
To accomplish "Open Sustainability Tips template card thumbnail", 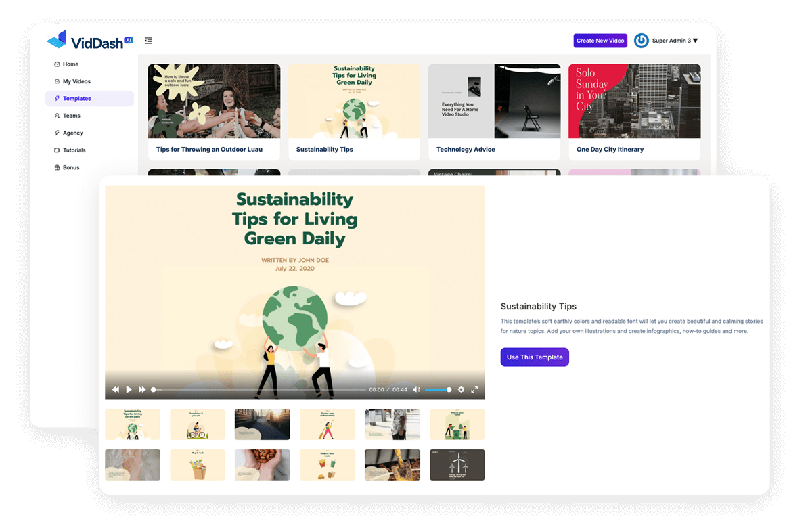I will (x=354, y=101).
